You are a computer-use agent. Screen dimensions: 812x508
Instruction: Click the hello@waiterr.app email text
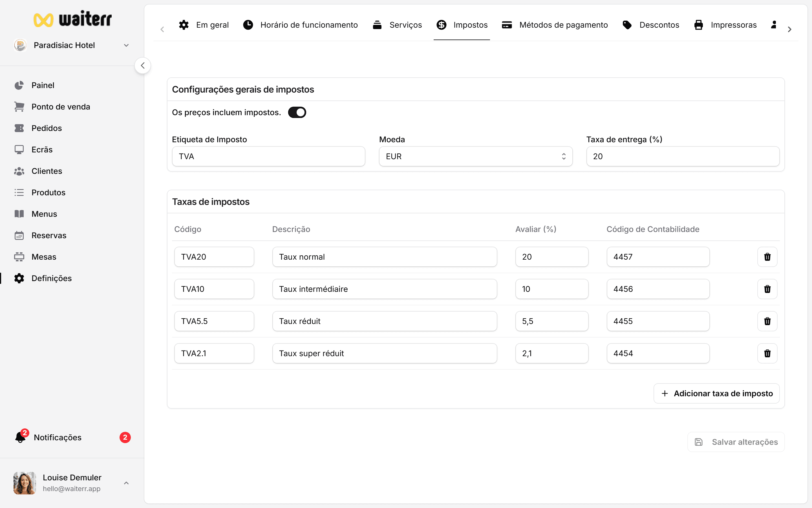pyautogui.click(x=71, y=489)
